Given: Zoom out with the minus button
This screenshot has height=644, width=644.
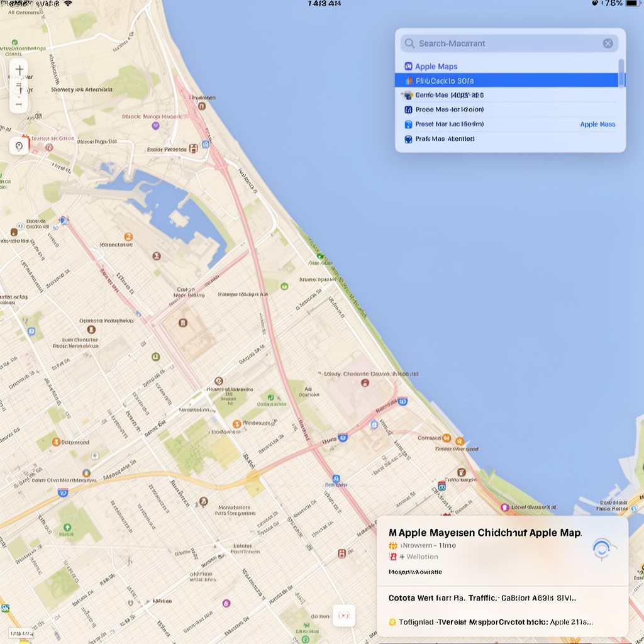Looking at the screenshot, I should [19, 104].
